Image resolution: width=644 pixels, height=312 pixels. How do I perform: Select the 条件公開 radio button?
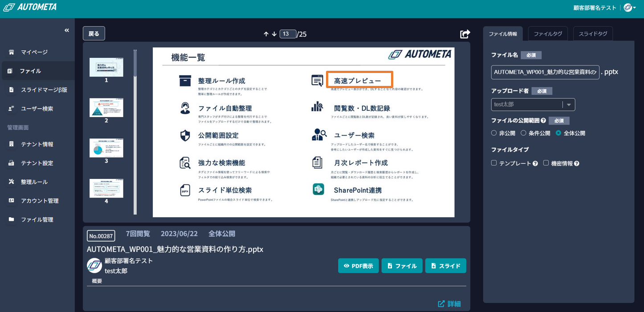click(523, 133)
